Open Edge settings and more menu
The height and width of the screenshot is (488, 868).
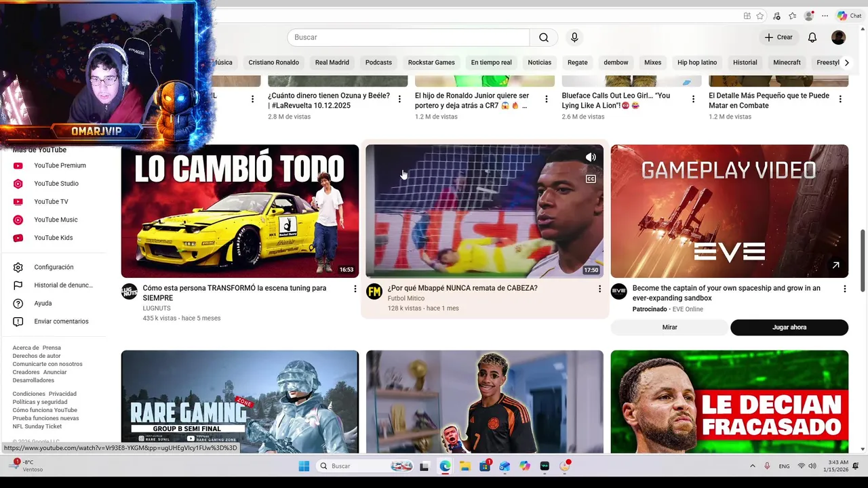[825, 16]
